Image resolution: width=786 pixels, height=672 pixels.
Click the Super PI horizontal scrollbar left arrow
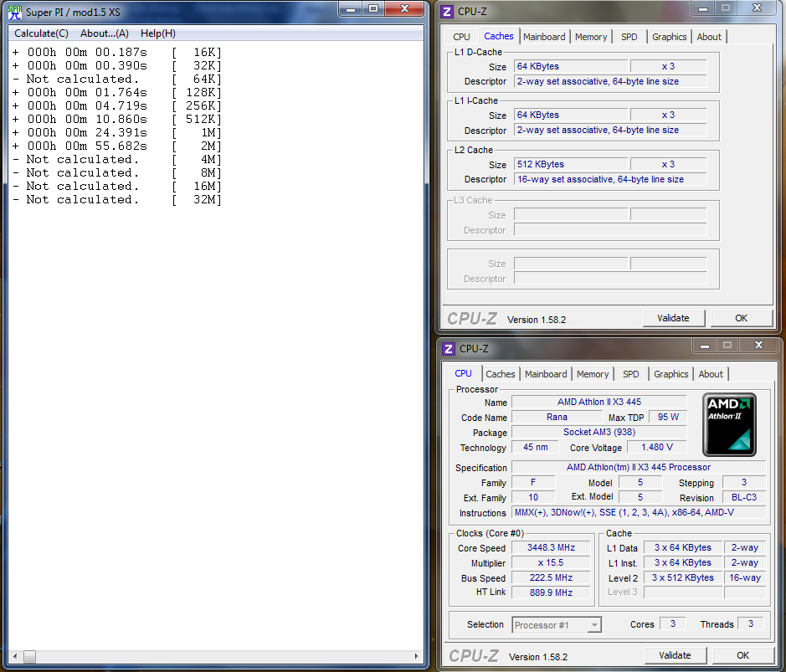coord(15,656)
